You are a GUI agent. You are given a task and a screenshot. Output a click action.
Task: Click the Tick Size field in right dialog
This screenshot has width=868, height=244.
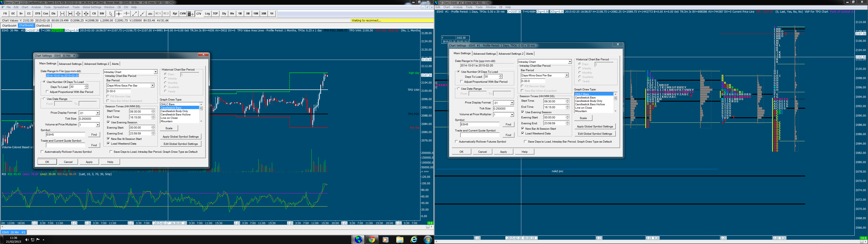[x=503, y=108]
